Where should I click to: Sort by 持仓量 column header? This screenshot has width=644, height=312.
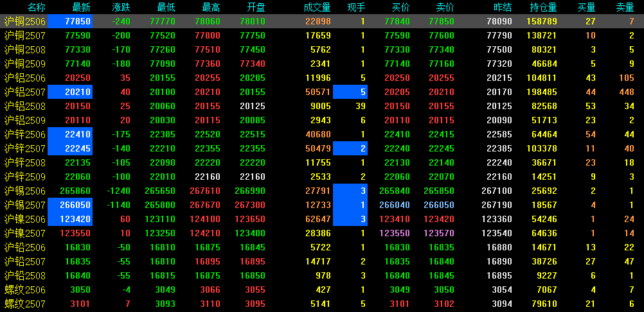click(x=543, y=7)
